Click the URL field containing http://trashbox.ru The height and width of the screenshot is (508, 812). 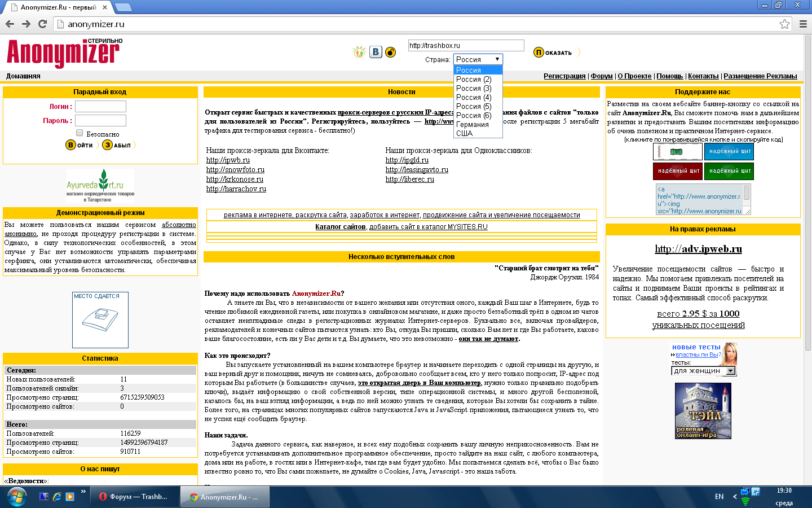(x=466, y=45)
